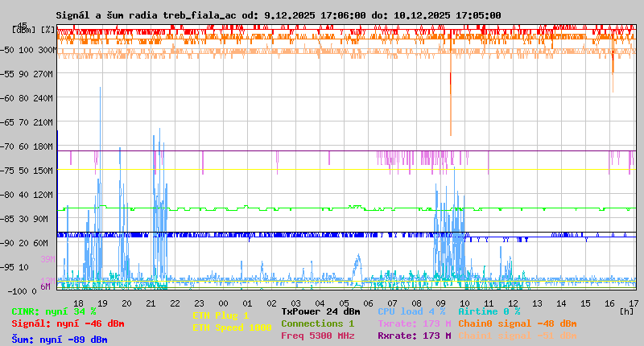Click the '03' hour label on time axis

point(295,303)
